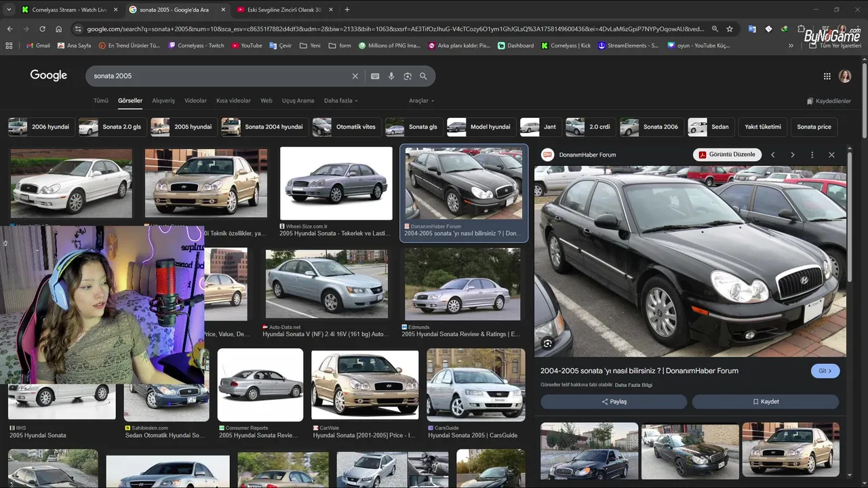Click the Kaydet save button

pos(766,401)
